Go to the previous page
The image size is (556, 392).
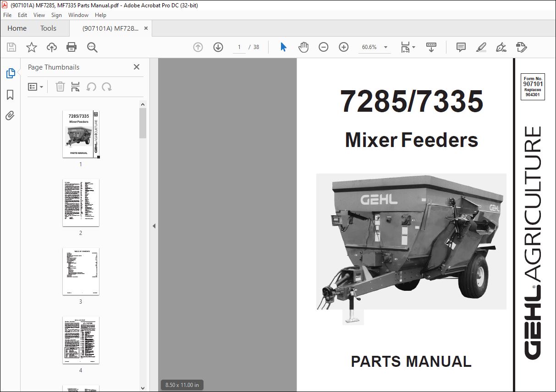click(198, 47)
